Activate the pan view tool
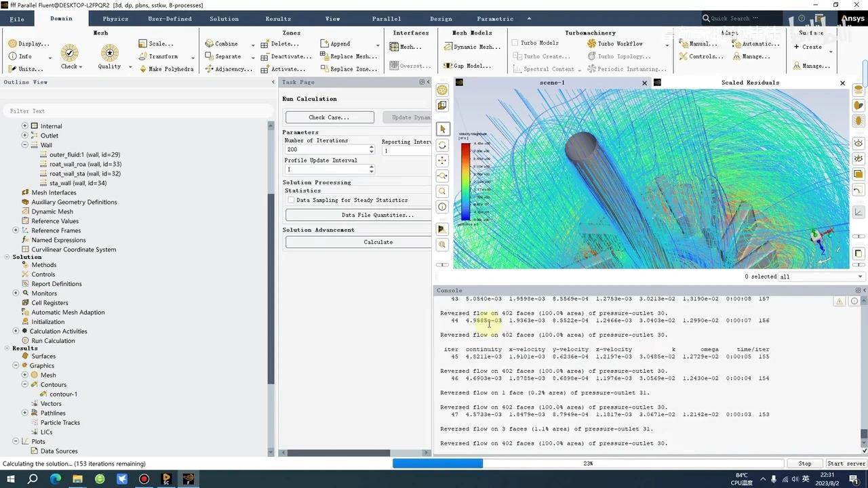 443,161
